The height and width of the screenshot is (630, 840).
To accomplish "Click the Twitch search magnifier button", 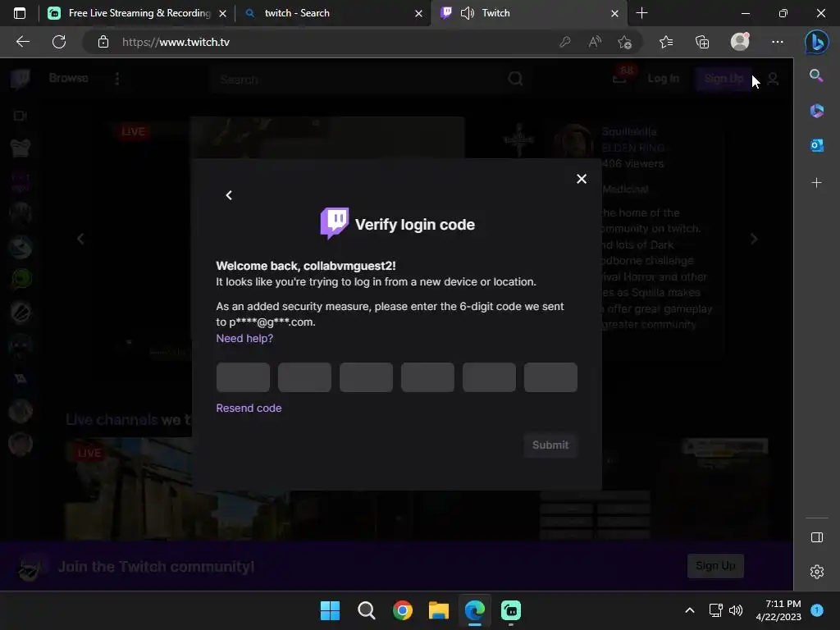I will point(515,80).
